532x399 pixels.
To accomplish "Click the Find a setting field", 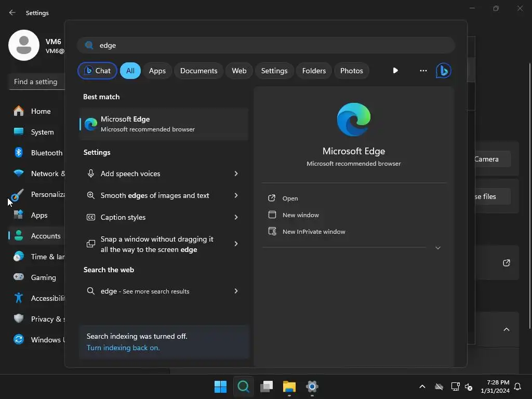I will coord(37,82).
